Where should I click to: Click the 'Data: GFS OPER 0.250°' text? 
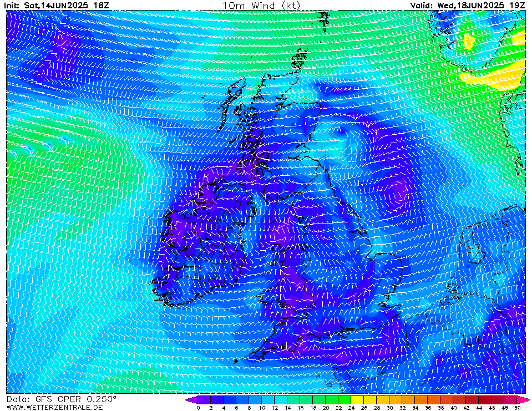pos(62,399)
